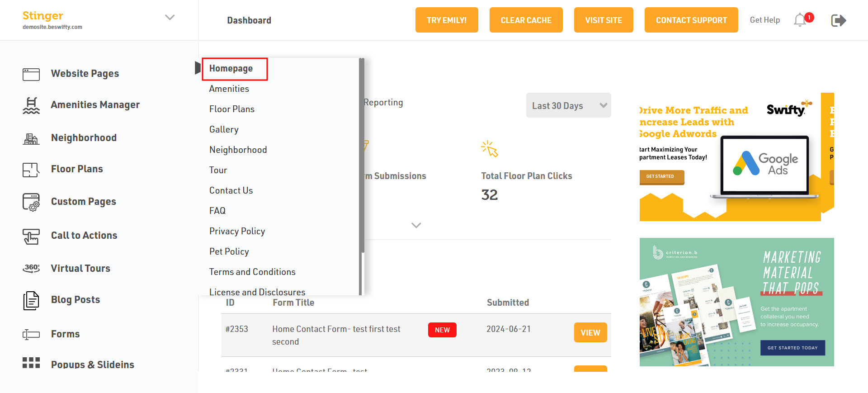Image resolution: width=868 pixels, height=393 pixels.
Task: Click the Blog Posts document icon
Action: [x=31, y=300]
